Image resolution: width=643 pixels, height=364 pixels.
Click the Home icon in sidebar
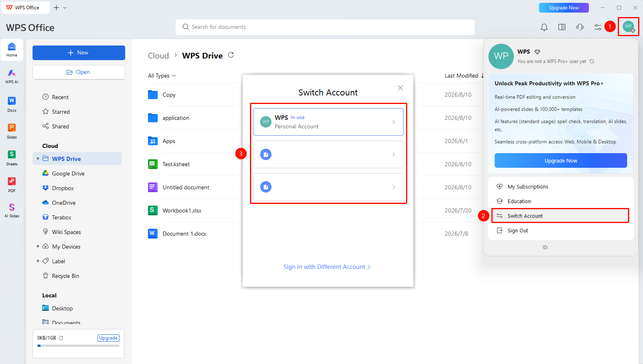coord(12,50)
